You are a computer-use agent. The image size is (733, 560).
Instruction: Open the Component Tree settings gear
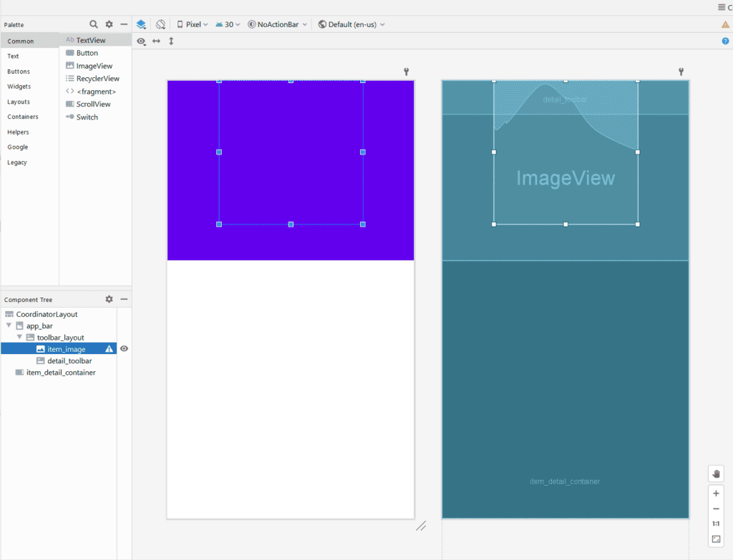pyautogui.click(x=109, y=299)
